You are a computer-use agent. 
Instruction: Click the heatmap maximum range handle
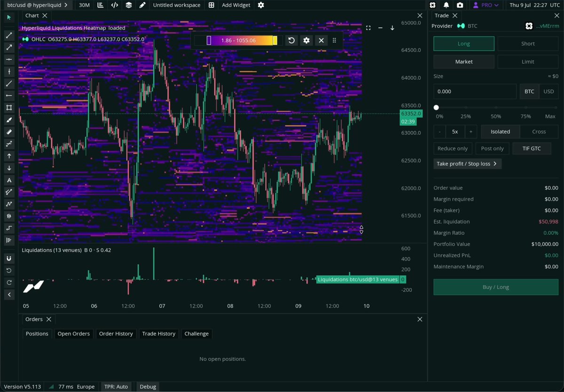[275, 40]
